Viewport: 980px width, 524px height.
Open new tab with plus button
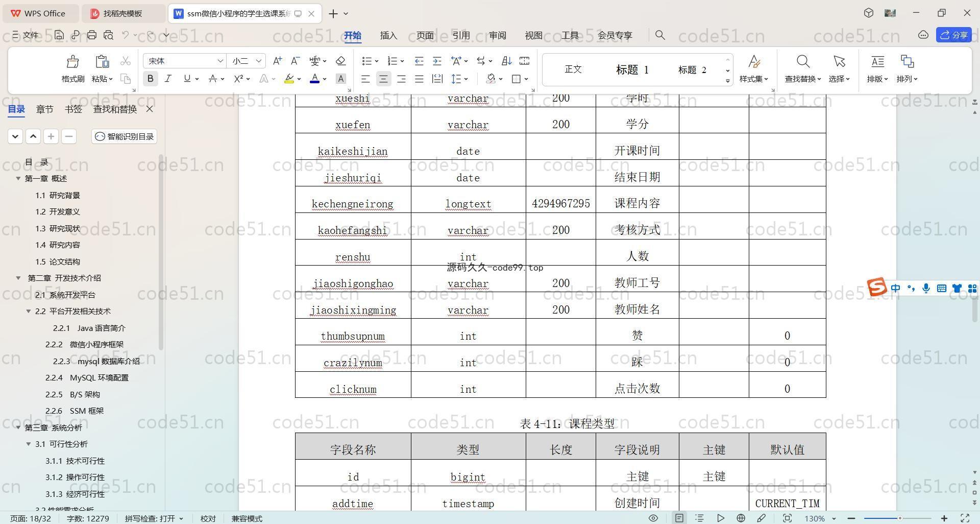333,14
